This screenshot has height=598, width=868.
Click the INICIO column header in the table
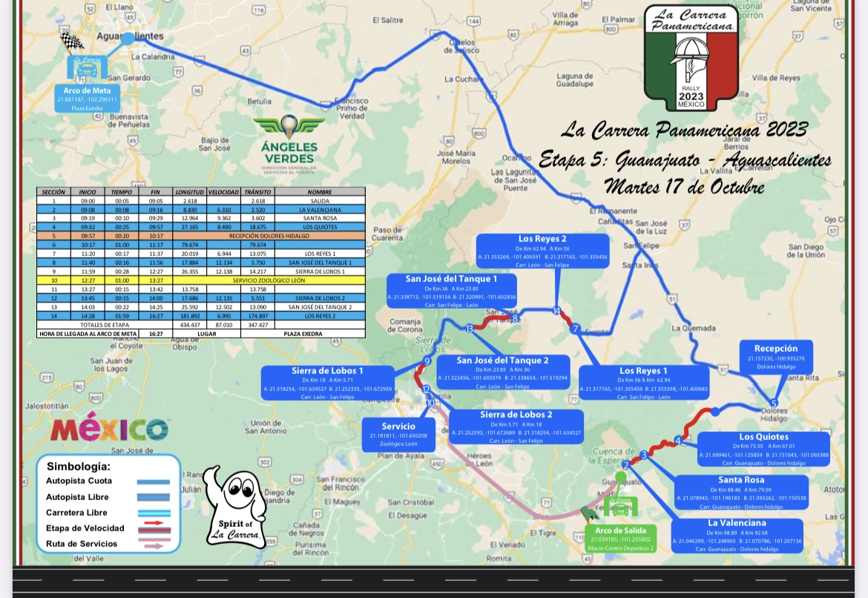(x=88, y=192)
